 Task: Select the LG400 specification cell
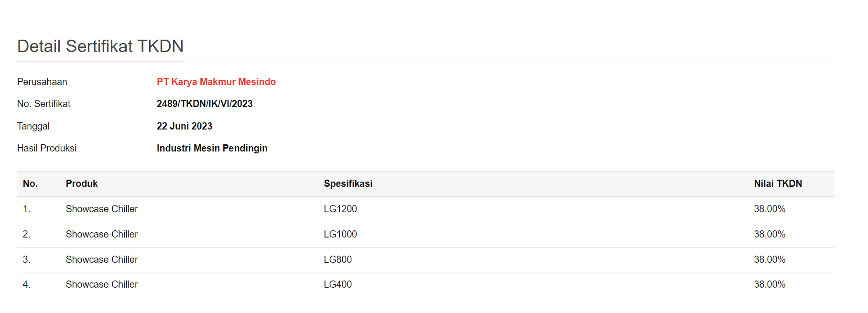(337, 284)
